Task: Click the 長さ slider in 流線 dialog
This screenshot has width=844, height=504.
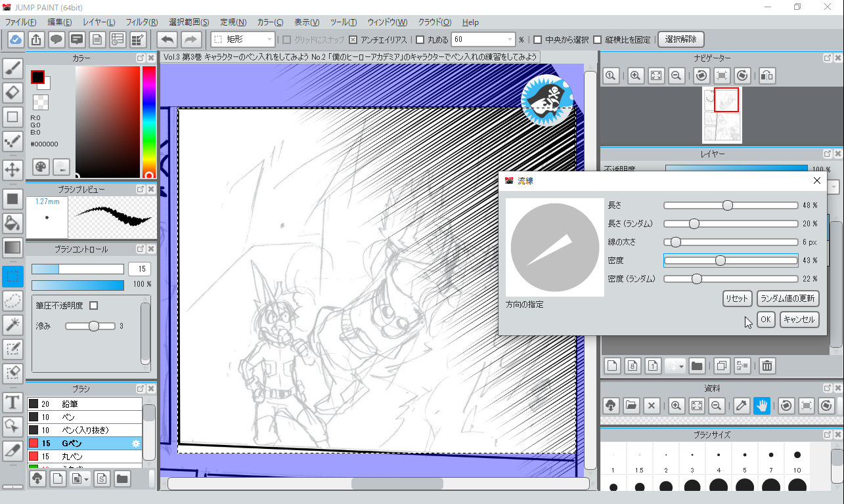Action: click(x=730, y=205)
